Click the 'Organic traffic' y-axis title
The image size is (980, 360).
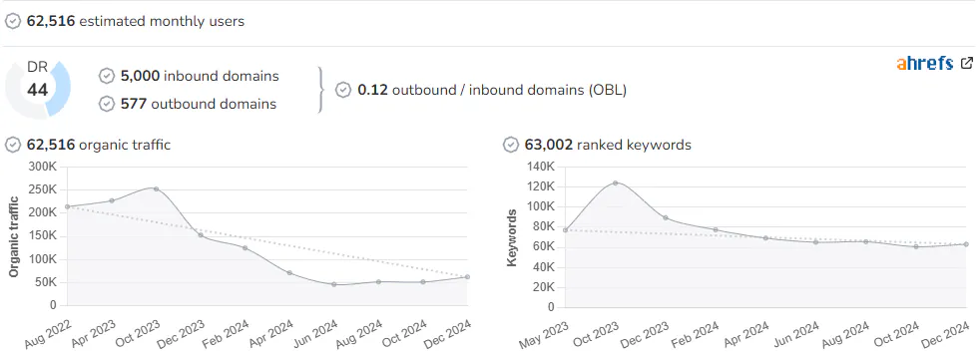tap(14, 237)
